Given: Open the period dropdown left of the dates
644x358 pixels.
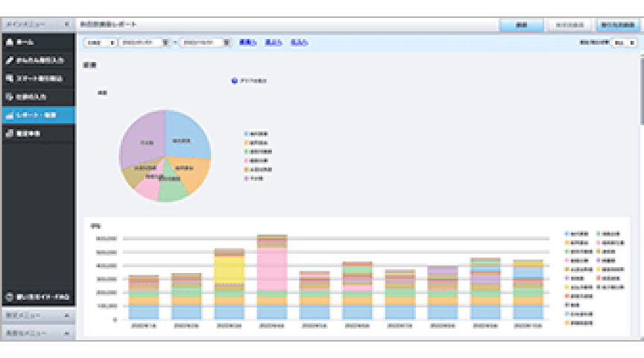Looking at the screenshot, I should pyautogui.click(x=100, y=43).
